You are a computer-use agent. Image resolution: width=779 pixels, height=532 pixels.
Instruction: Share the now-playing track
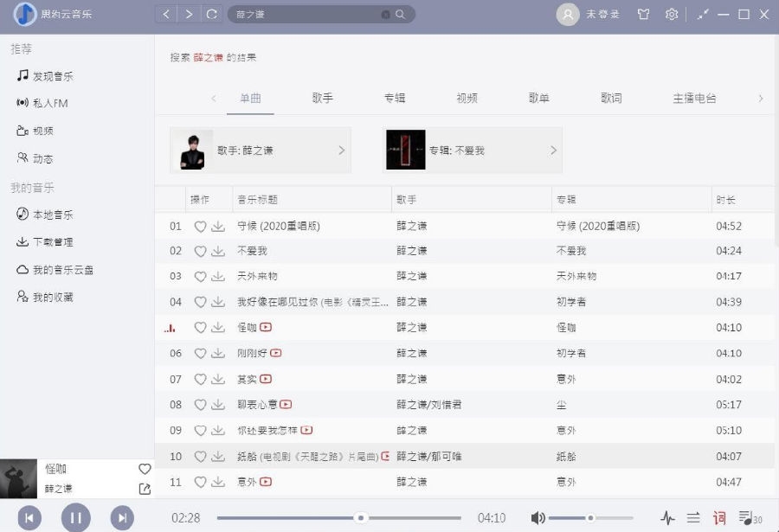[x=145, y=489]
